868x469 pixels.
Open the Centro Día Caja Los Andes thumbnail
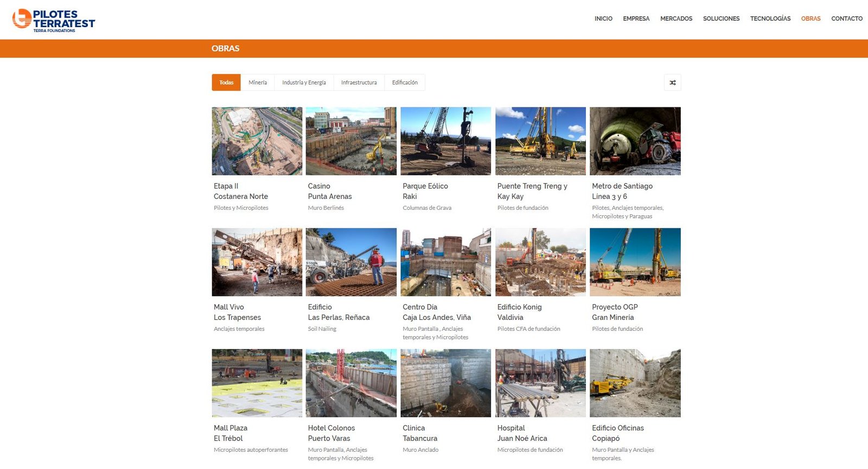(x=446, y=262)
